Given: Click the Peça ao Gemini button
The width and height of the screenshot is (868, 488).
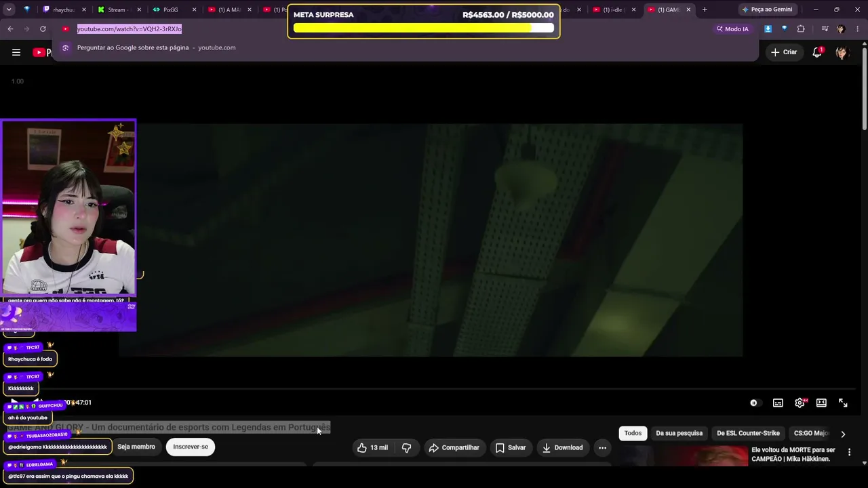Looking at the screenshot, I should pos(767,9).
